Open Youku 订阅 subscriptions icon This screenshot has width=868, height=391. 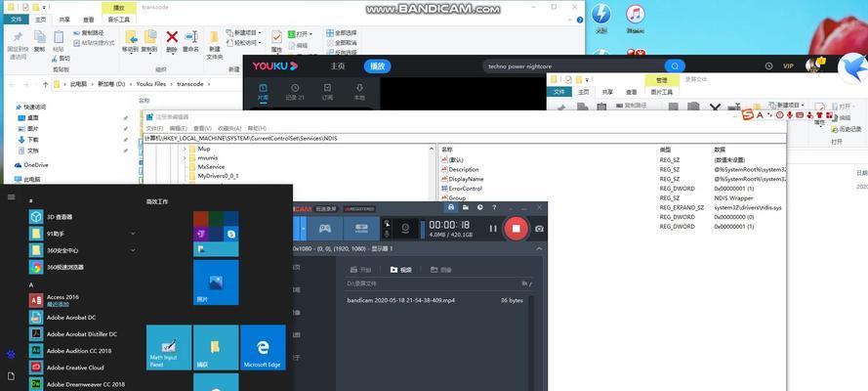[327, 92]
